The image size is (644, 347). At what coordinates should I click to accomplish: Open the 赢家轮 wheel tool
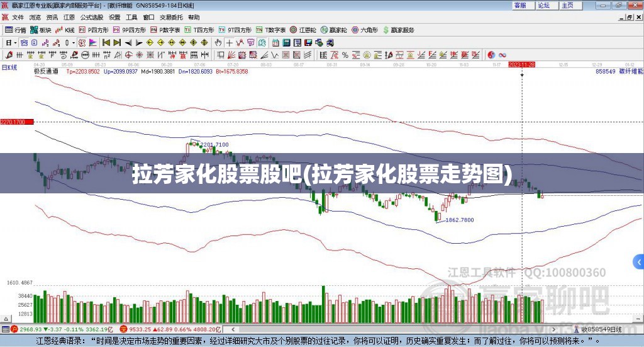click(334, 30)
